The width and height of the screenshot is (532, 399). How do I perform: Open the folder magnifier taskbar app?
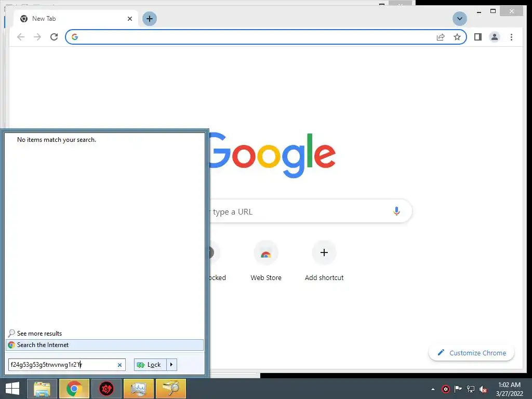[x=170, y=389]
